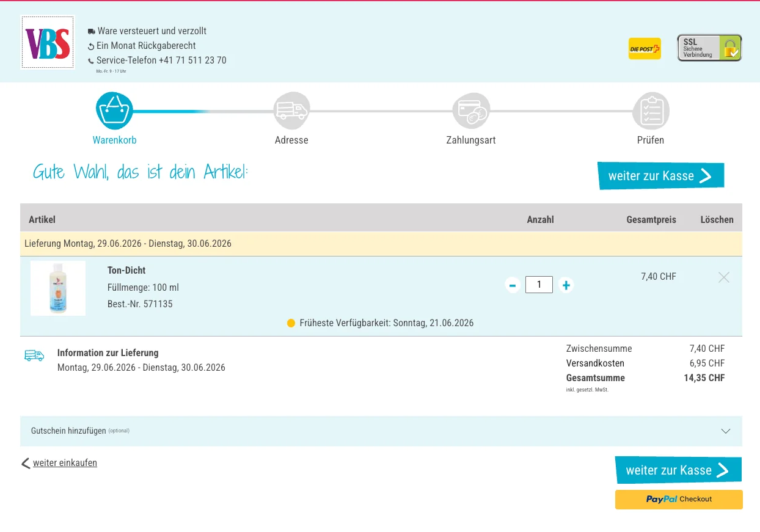Click 'weiter einkaufen' link

coord(65,463)
